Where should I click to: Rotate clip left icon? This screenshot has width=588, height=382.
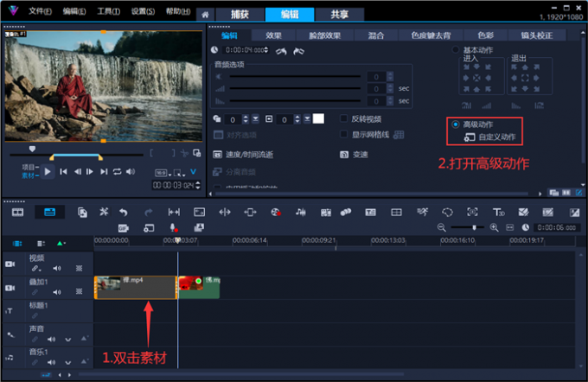281,51
